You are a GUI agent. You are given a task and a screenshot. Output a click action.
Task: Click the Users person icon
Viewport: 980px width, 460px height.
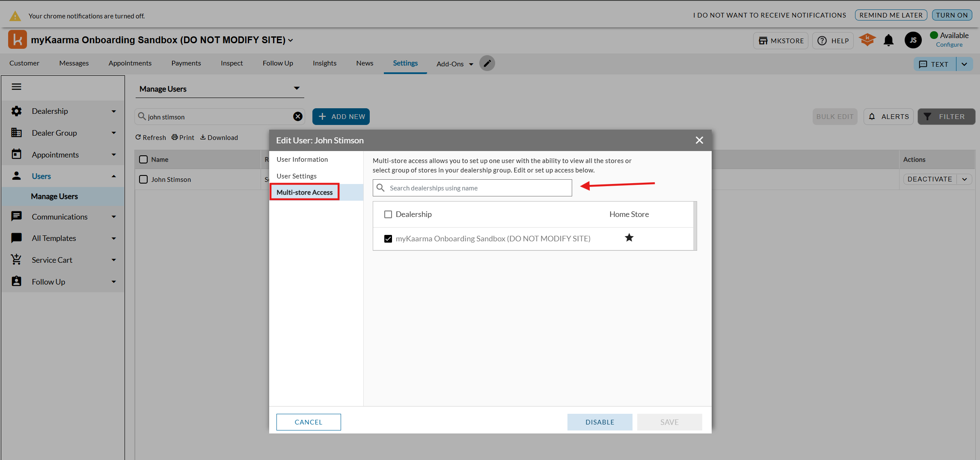point(16,176)
